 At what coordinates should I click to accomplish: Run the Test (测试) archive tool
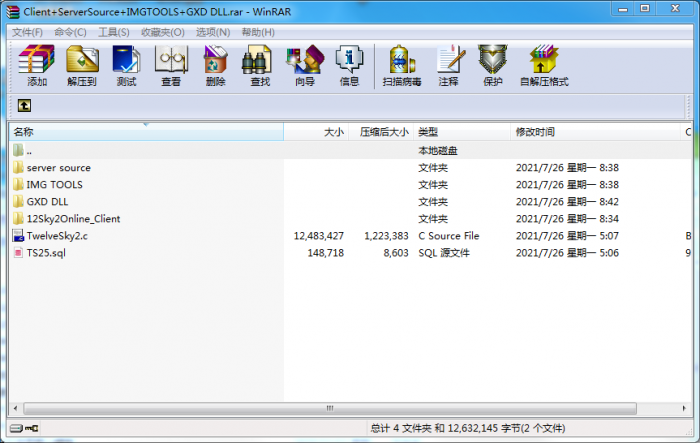coord(126,65)
